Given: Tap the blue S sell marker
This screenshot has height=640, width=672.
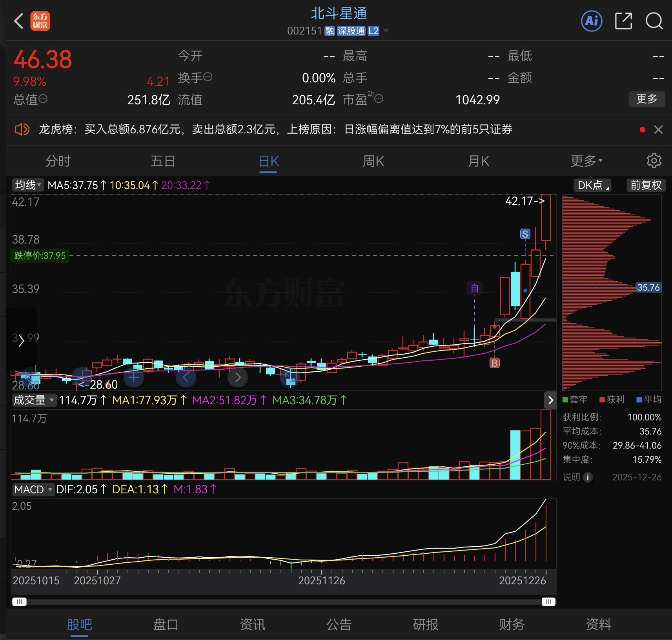Looking at the screenshot, I should click(525, 234).
